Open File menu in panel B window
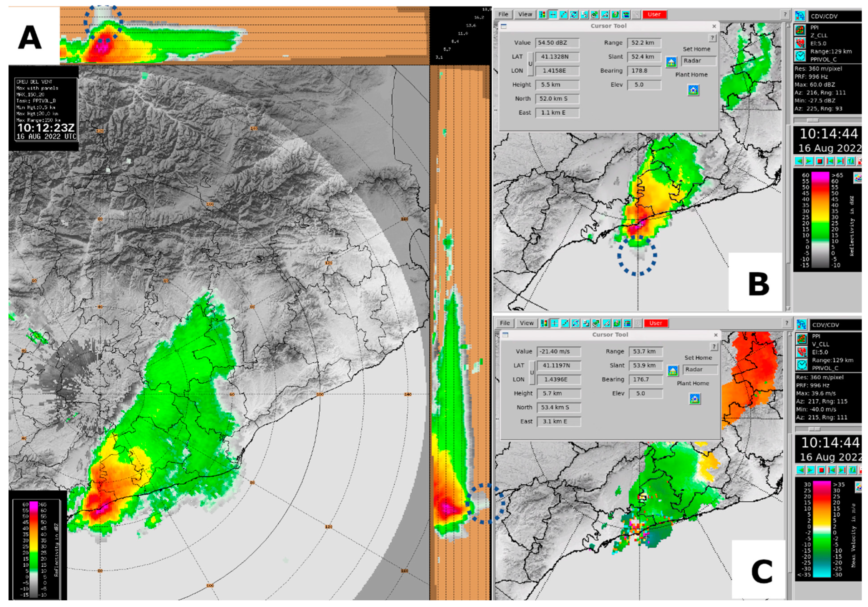 pyautogui.click(x=503, y=14)
